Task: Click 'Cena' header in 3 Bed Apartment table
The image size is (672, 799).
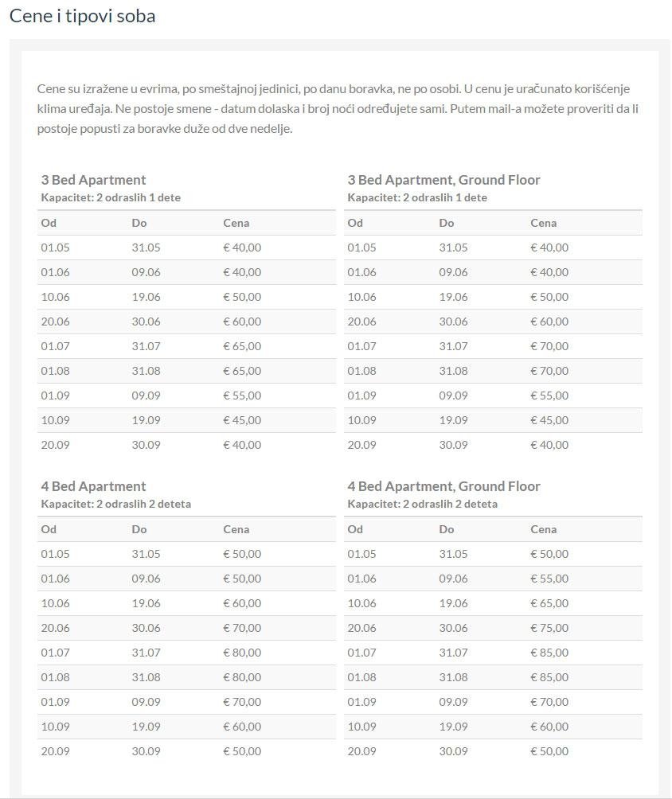Action: pos(236,223)
